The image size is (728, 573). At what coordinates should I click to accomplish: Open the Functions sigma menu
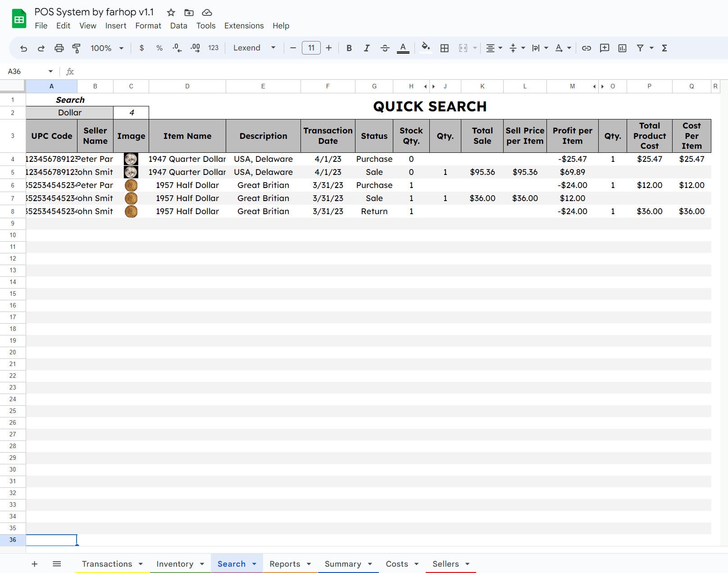pos(664,48)
